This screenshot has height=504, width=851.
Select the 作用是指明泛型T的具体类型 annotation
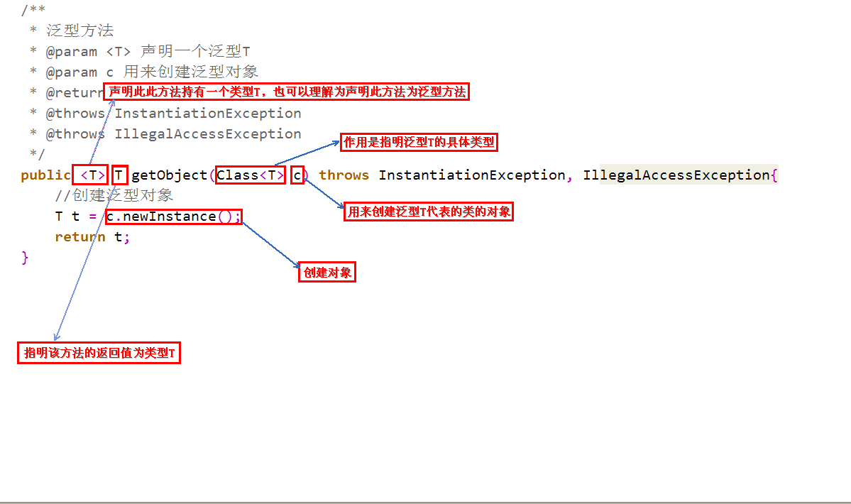[x=419, y=142]
